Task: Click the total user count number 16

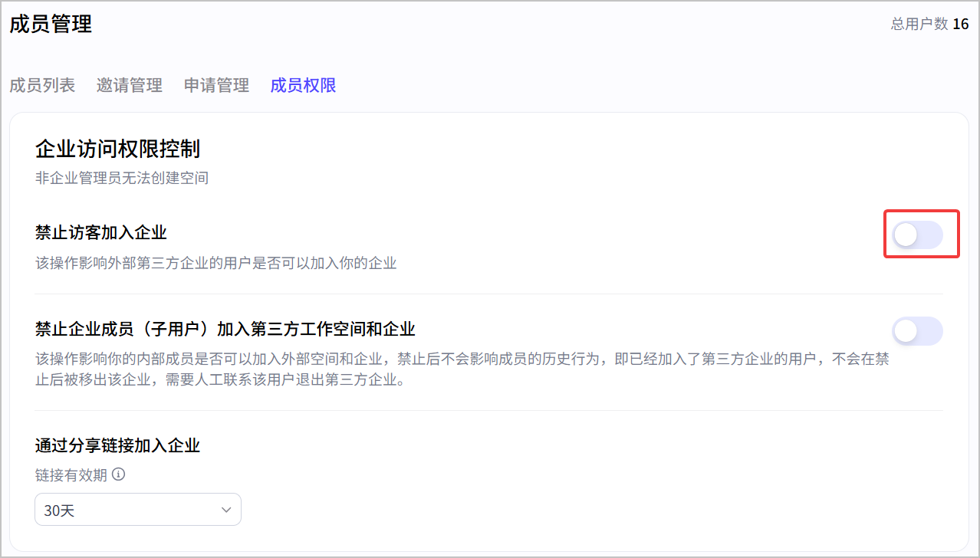Action: [961, 25]
